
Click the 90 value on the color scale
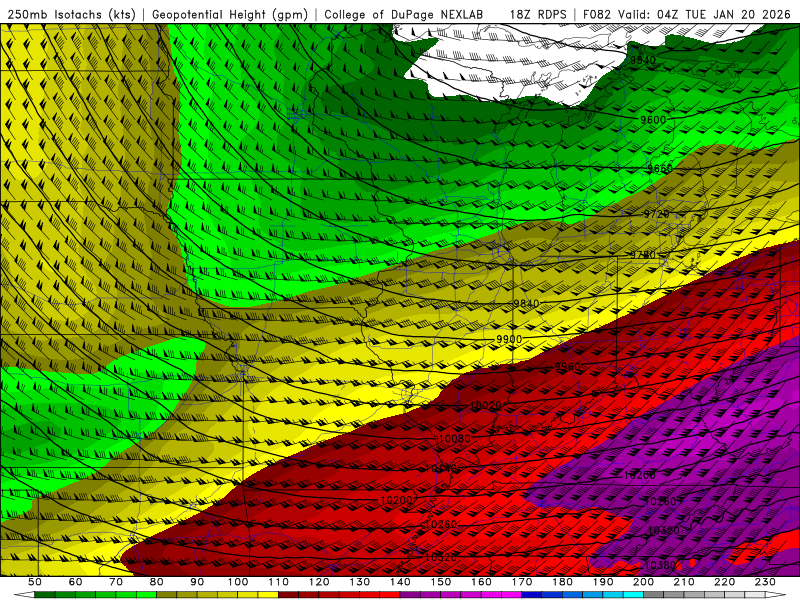pos(197,582)
